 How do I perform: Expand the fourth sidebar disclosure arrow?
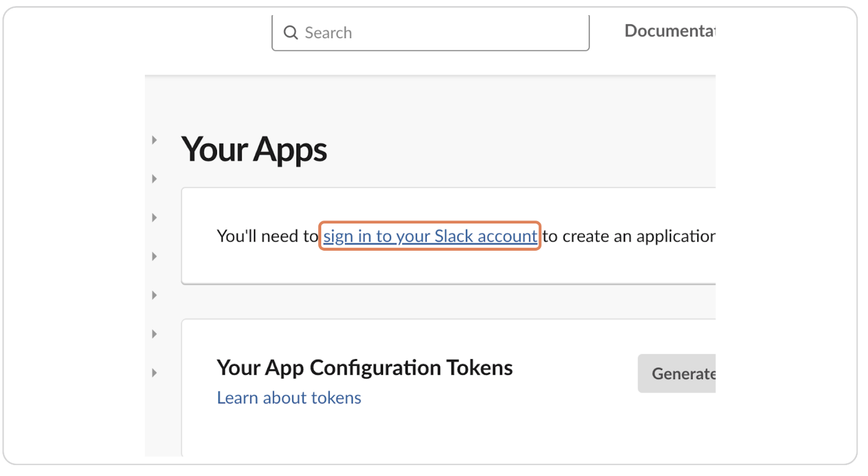pos(153,256)
